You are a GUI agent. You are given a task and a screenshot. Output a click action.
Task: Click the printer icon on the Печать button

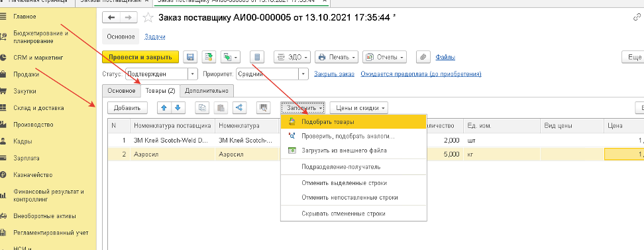(322, 57)
